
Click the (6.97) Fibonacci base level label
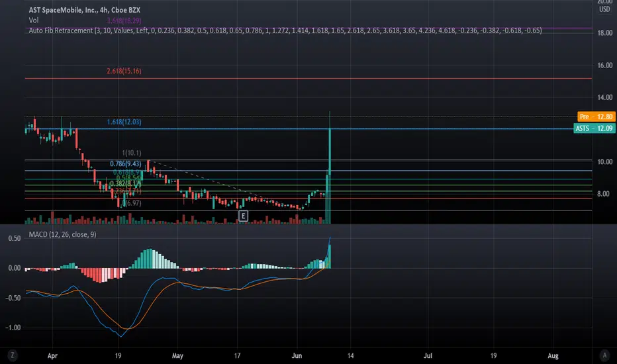click(x=133, y=203)
